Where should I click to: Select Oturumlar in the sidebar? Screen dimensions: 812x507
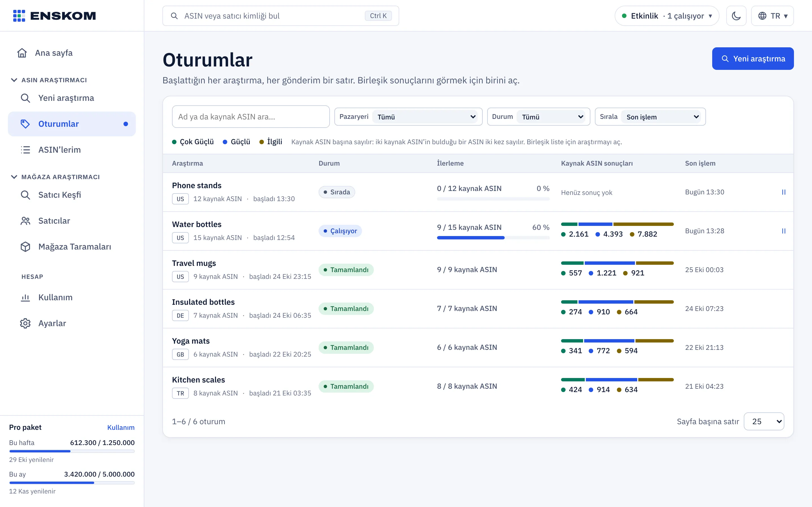click(72, 124)
